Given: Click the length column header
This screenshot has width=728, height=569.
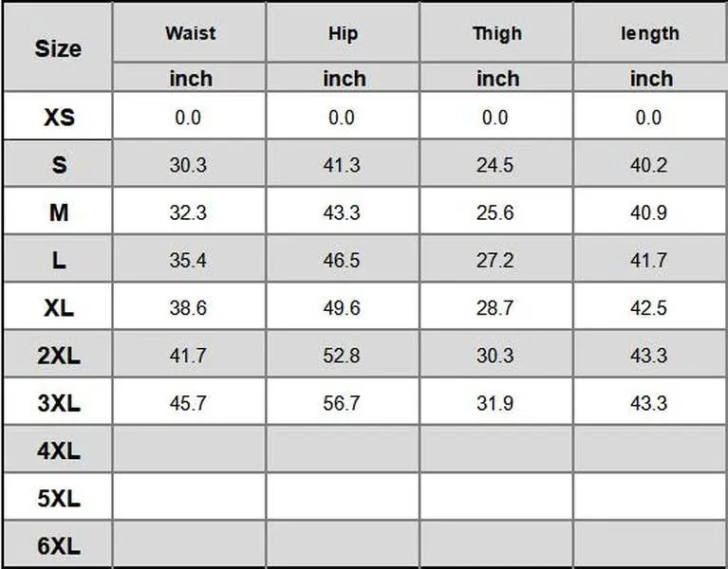Looking at the screenshot, I should pyautogui.click(x=650, y=33).
